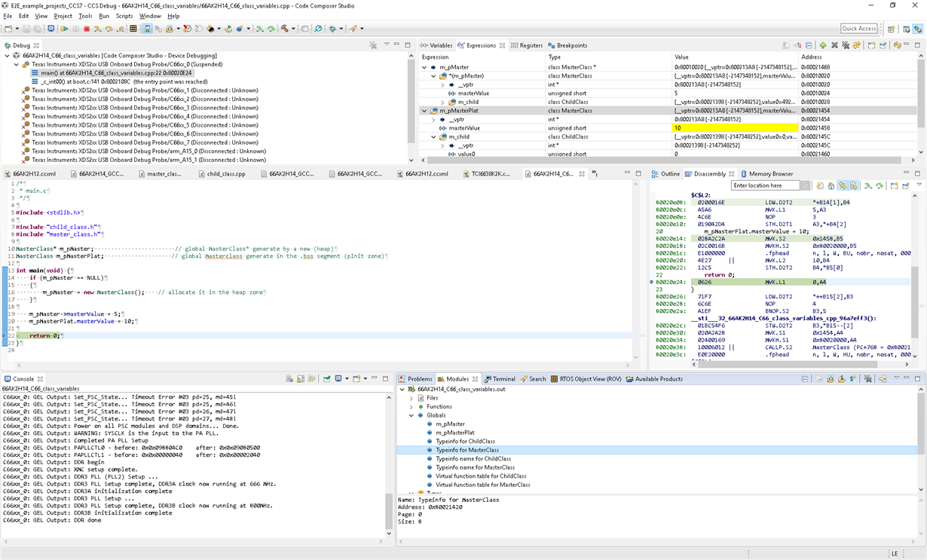Viewport: 927px width, 560px height.
Task: Collapse all rows in the Expressions view
Action: click(x=809, y=45)
